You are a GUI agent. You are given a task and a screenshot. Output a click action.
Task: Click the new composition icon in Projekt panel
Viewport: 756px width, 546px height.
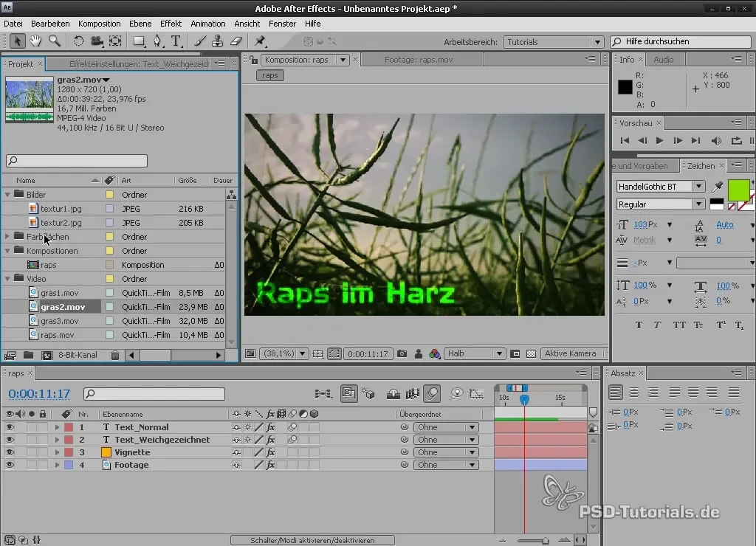tap(47, 355)
